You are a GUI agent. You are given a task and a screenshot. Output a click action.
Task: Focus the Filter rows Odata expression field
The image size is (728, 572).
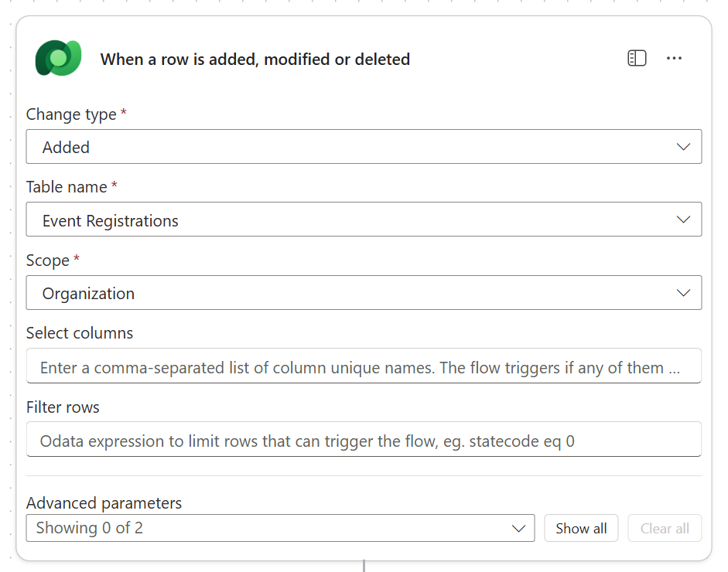(364, 441)
